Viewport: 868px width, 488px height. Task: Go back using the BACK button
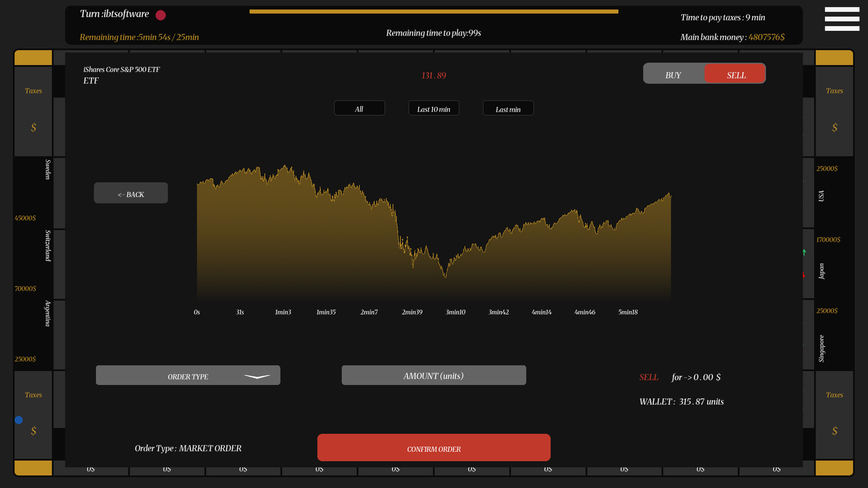coord(131,192)
